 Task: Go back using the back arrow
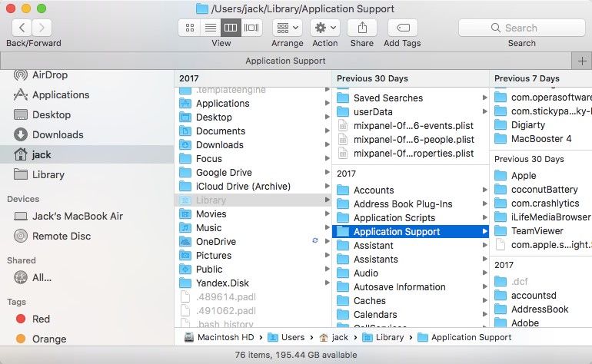coord(22,28)
